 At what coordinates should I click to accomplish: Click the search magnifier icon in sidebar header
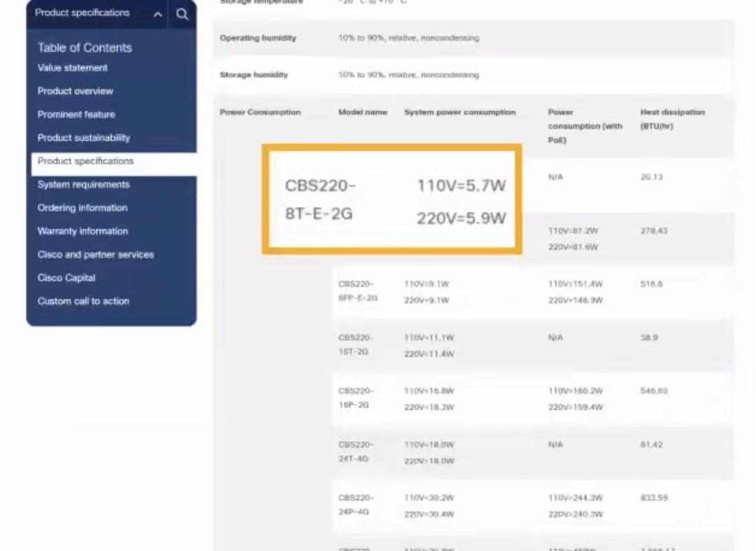(182, 14)
